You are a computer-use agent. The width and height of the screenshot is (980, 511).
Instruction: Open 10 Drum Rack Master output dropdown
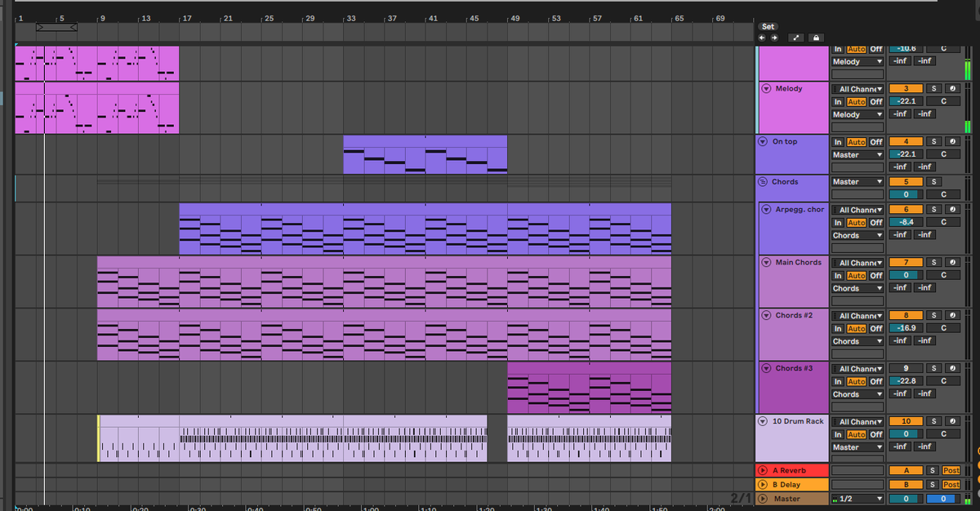[x=857, y=447]
